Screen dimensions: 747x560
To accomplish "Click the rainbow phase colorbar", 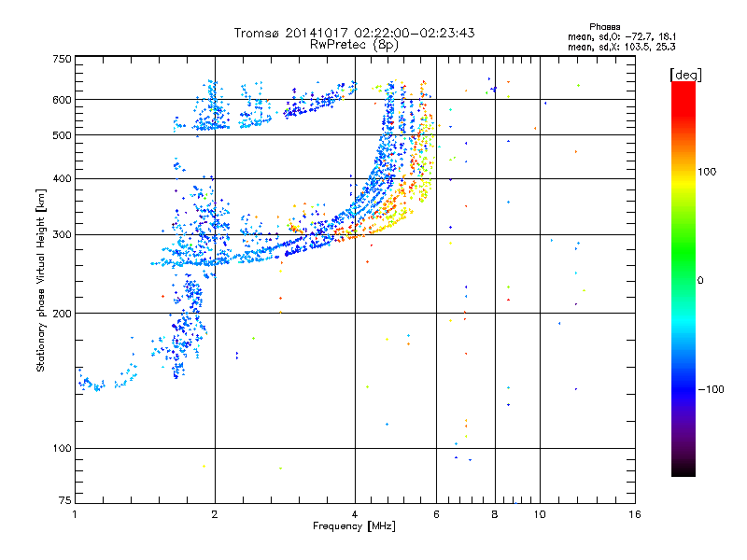I will (x=684, y=279).
